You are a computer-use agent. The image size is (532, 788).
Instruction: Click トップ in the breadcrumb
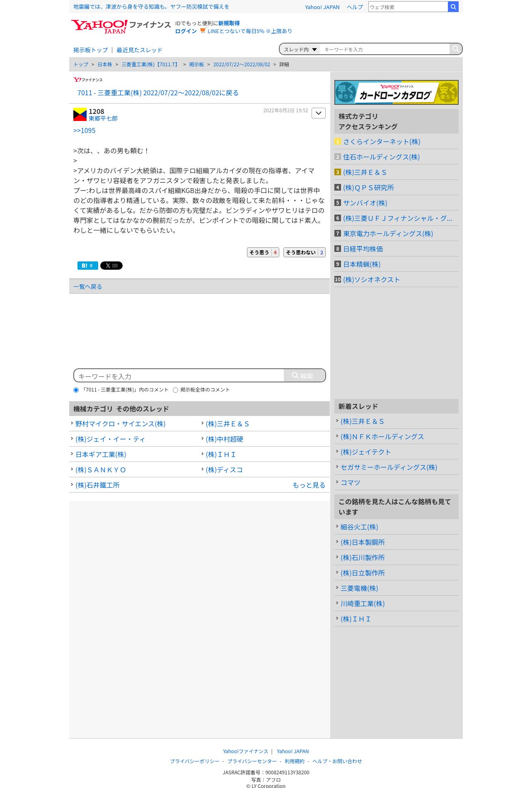click(x=81, y=65)
